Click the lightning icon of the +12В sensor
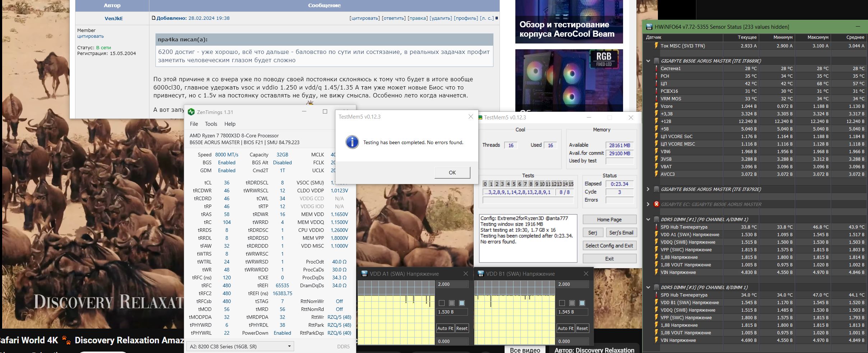The height and width of the screenshot is (353, 868). click(x=656, y=121)
